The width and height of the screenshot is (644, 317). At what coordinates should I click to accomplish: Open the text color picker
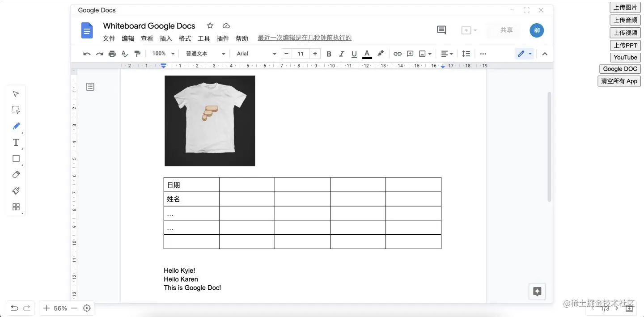pyautogui.click(x=367, y=54)
